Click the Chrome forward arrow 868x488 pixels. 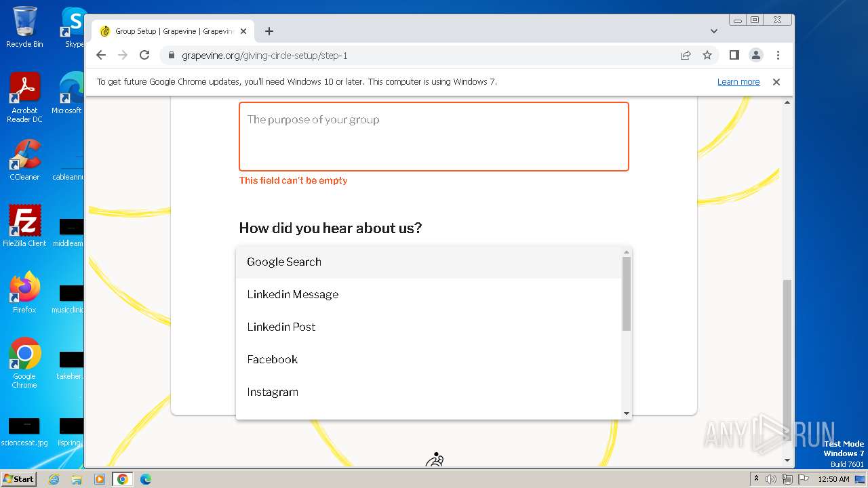(x=123, y=55)
